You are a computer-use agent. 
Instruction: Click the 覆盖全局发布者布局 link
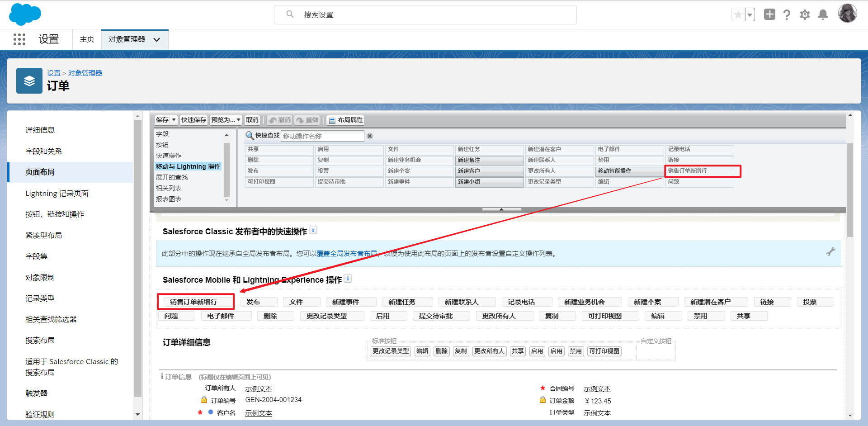tap(347, 254)
